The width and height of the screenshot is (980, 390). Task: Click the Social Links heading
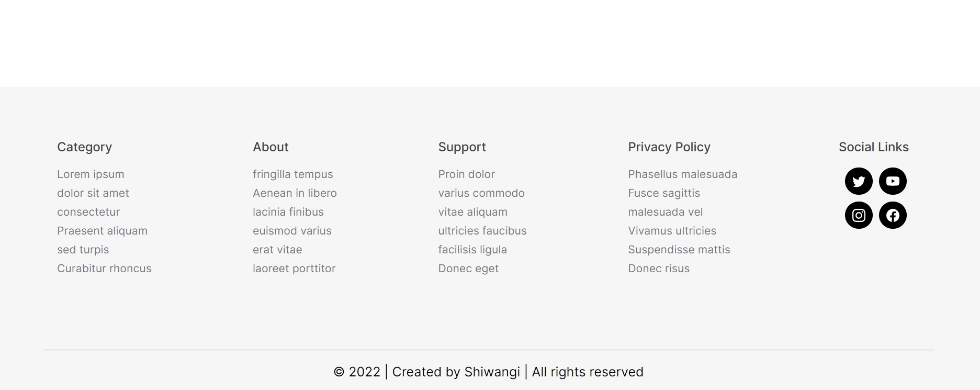point(874,147)
